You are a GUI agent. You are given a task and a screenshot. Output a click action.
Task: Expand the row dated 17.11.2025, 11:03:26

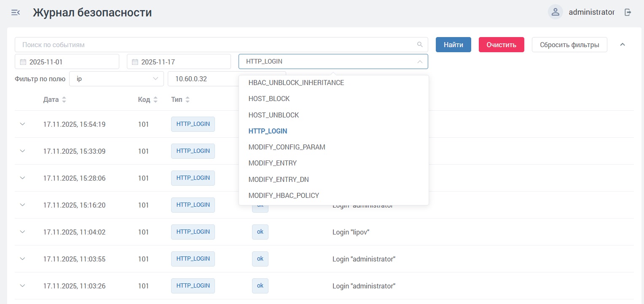pyautogui.click(x=23, y=286)
